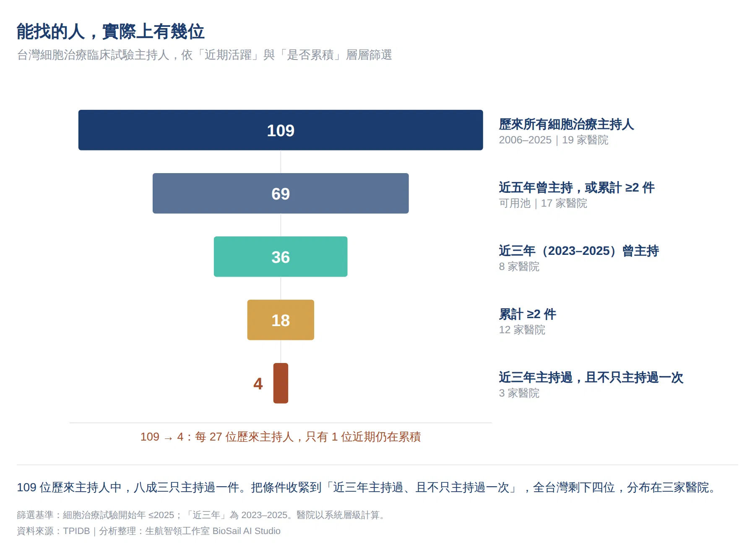Click the label 近五年曾主持，或累計 ≥2 件
Screen dimensions: 755x560
577,187
